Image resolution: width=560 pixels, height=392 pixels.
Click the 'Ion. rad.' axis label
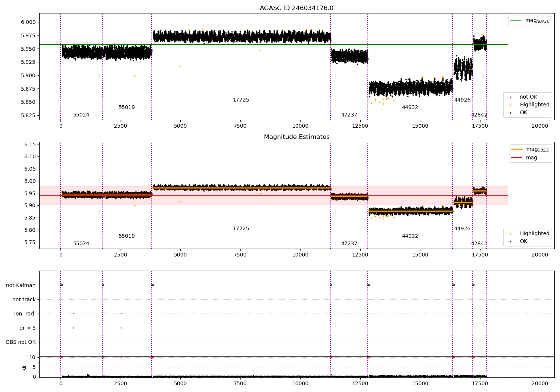pos(25,314)
